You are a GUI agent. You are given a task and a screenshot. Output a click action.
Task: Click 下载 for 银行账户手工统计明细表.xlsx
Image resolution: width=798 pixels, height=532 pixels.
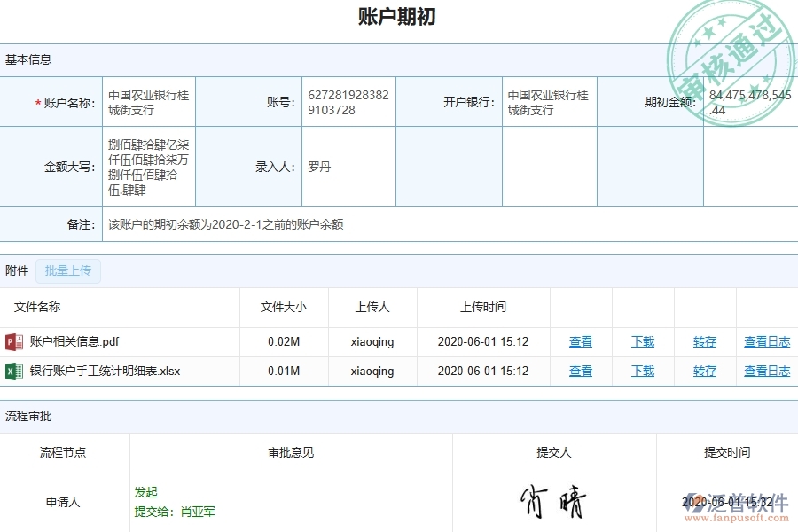[x=642, y=372]
